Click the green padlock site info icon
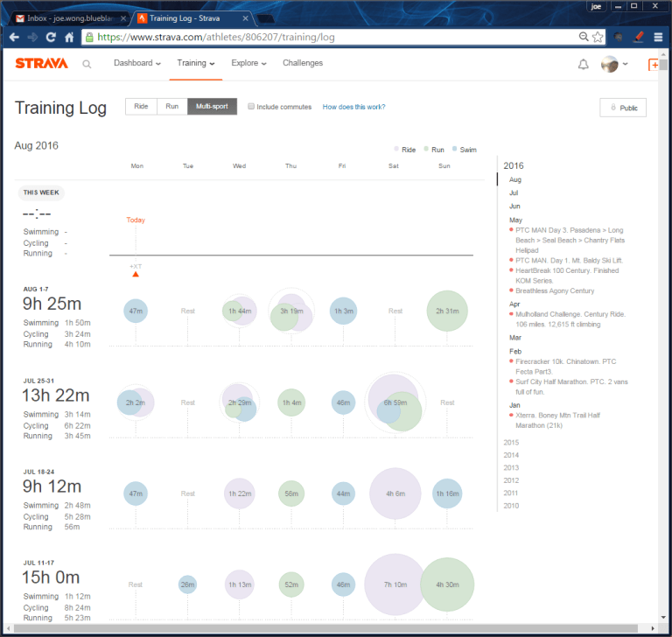This screenshot has height=637, width=672. [89, 38]
